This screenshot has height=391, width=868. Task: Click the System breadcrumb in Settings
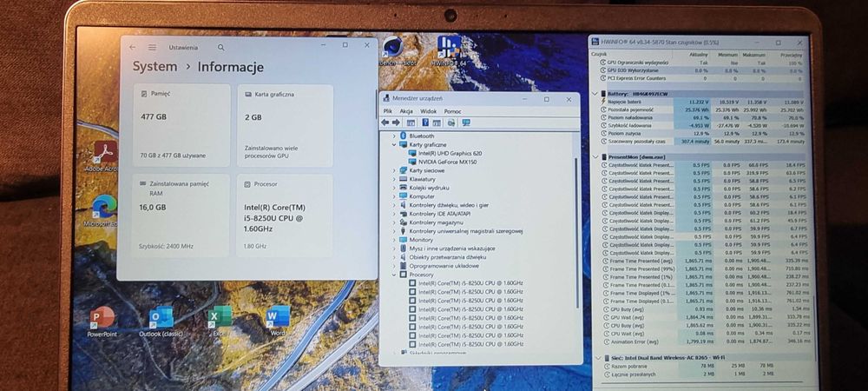[x=155, y=66]
